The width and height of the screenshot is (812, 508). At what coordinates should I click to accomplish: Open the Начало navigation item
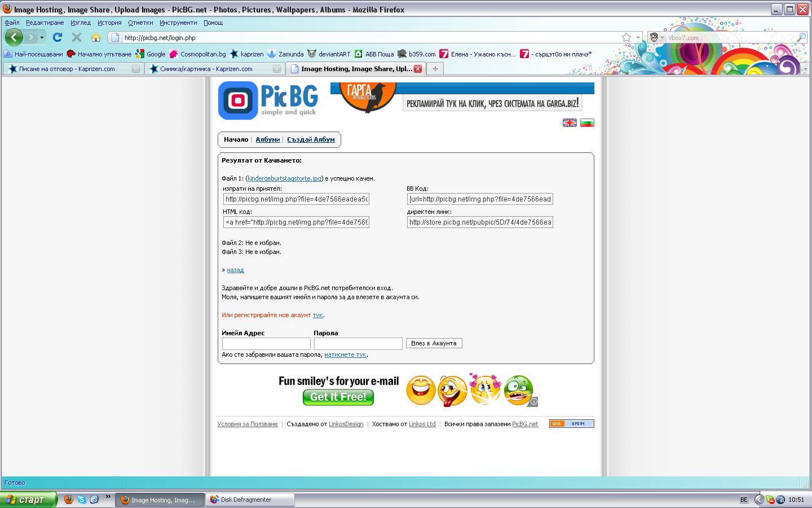point(236,139)
